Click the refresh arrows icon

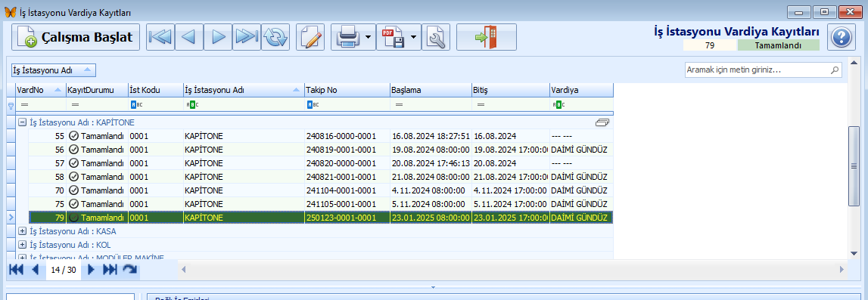275,37
